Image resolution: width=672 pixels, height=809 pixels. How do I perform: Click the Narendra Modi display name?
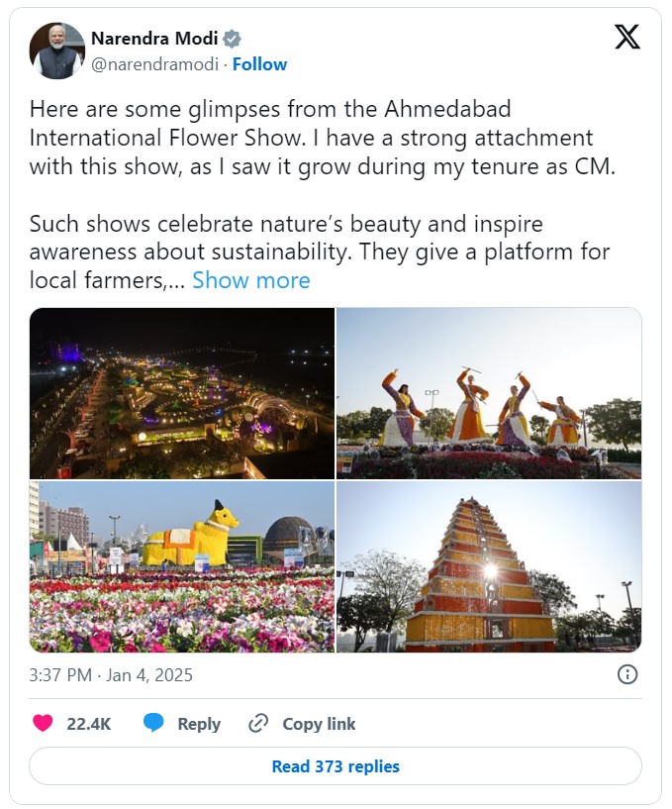tap(154, 39)
